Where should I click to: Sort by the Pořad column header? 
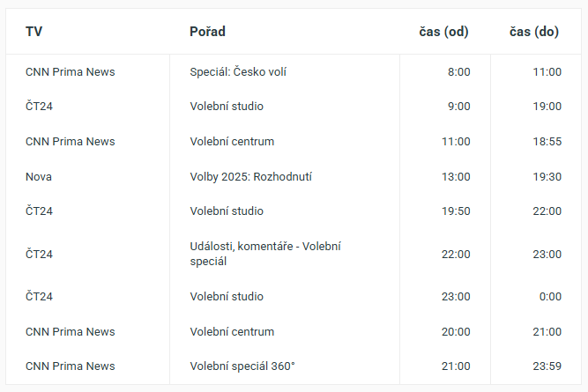208,32
